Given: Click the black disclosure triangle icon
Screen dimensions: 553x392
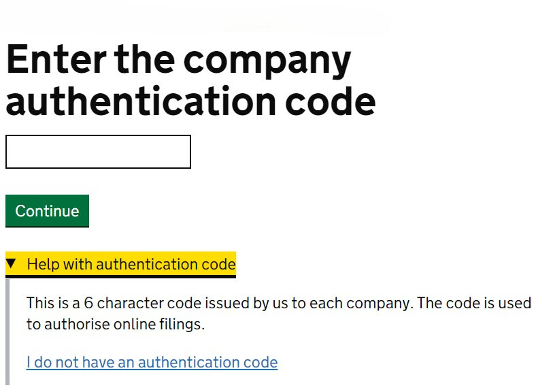Looking at the screenshot, I should 11,263.
